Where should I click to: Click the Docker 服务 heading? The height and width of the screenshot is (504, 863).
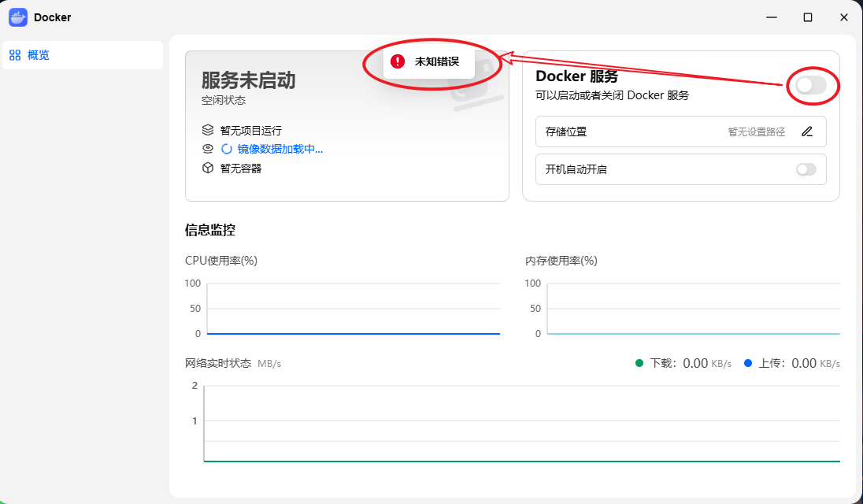(577, 76)
